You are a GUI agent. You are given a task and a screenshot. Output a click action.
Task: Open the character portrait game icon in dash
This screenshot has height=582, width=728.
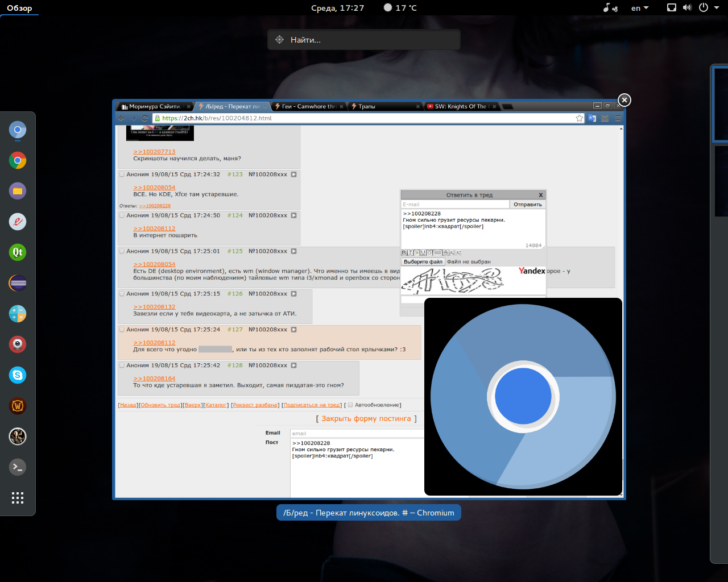click(18, 436)
